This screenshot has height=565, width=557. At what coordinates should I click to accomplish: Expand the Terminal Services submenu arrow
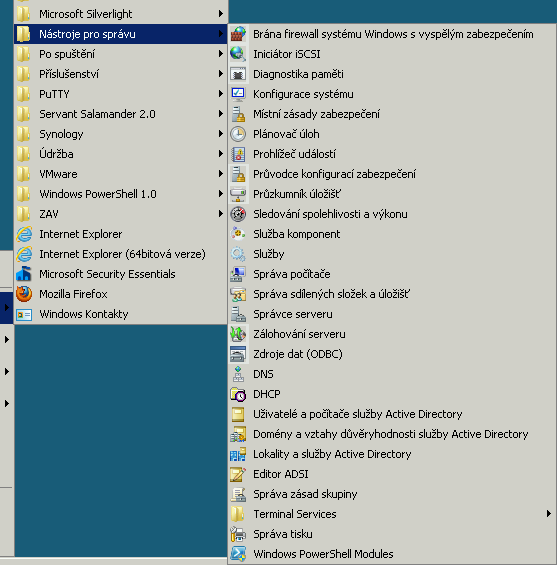548,514
